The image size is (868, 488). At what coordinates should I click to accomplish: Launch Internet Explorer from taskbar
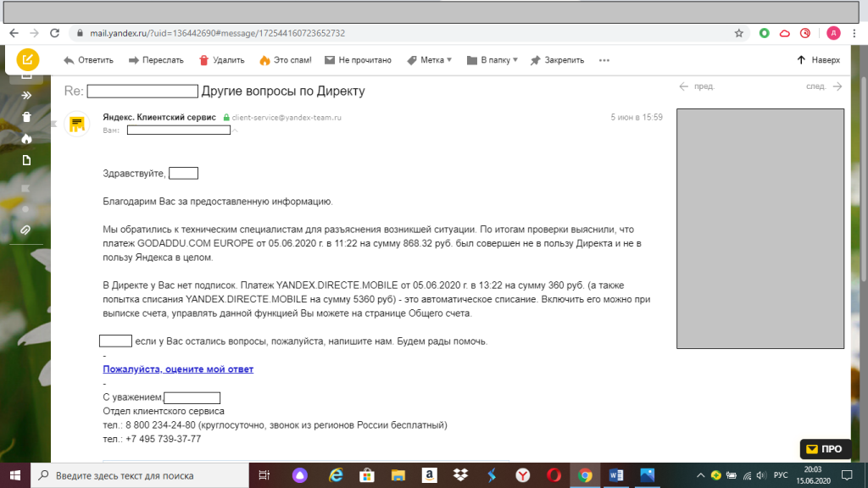pyautogui.click(x=336, y=475)
